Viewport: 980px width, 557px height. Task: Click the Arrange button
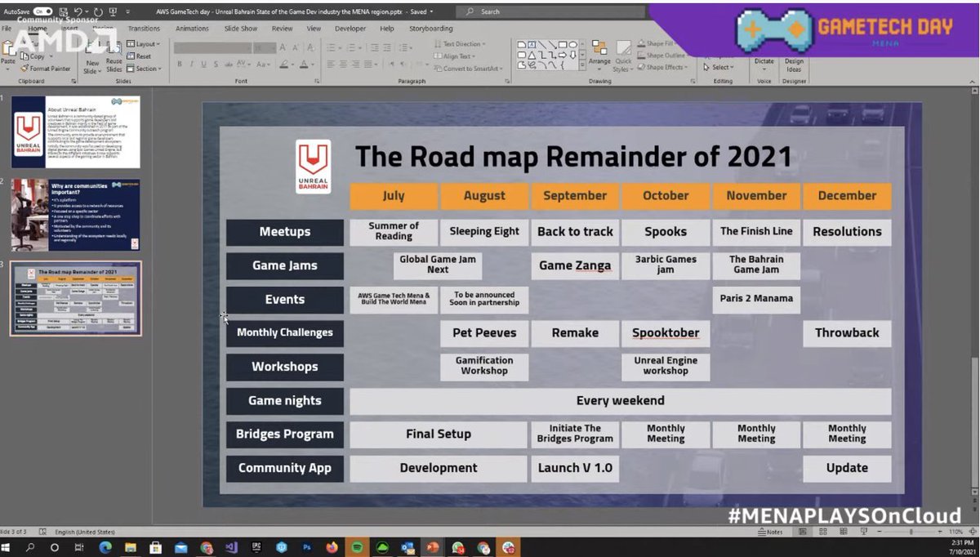(599, 54)
